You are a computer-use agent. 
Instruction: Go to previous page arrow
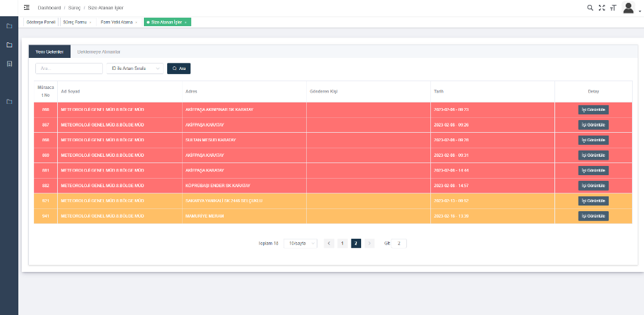(x=329, y=243)
